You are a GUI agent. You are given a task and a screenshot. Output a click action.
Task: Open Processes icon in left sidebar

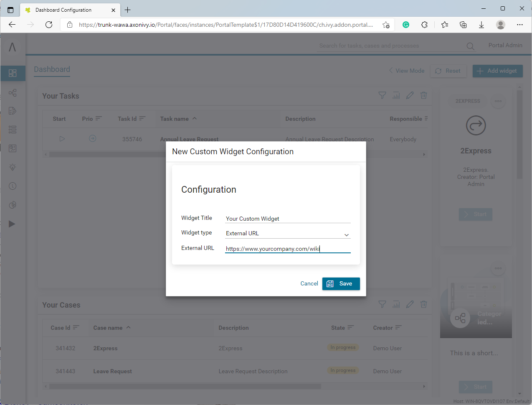(x=13, y=93)
